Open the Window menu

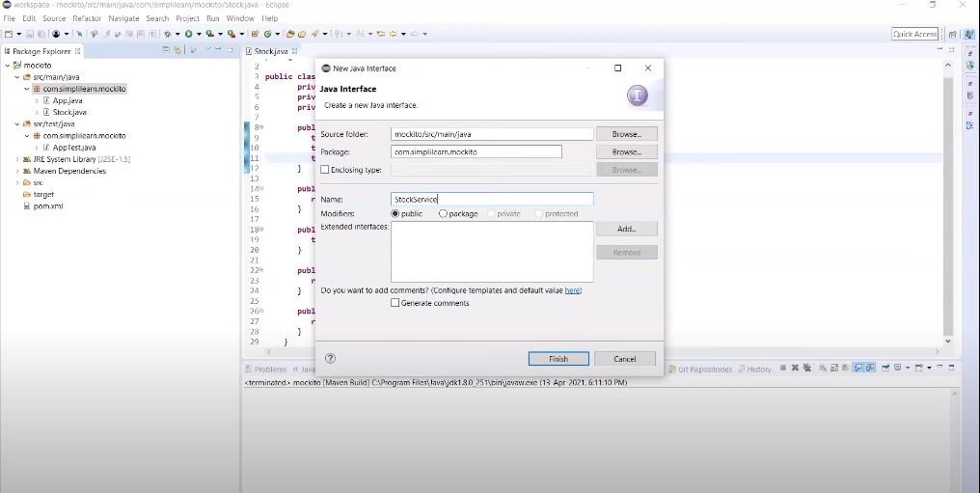point(240,18)
